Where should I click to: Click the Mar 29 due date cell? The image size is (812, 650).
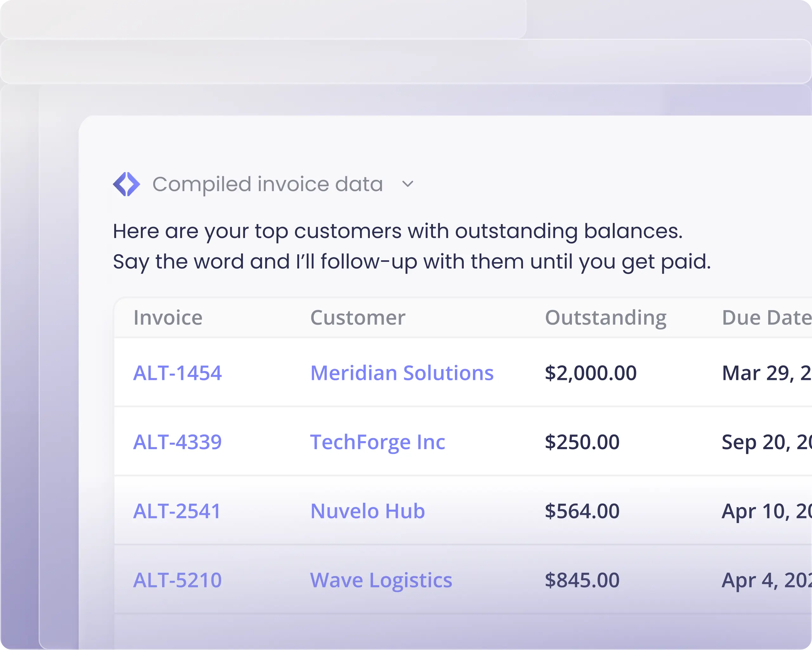767,373
